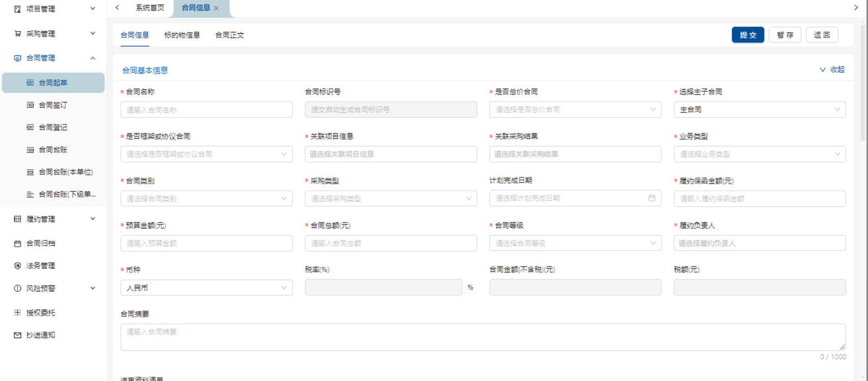Switch to the 标的物信息 tab

[x=182, y=35]
